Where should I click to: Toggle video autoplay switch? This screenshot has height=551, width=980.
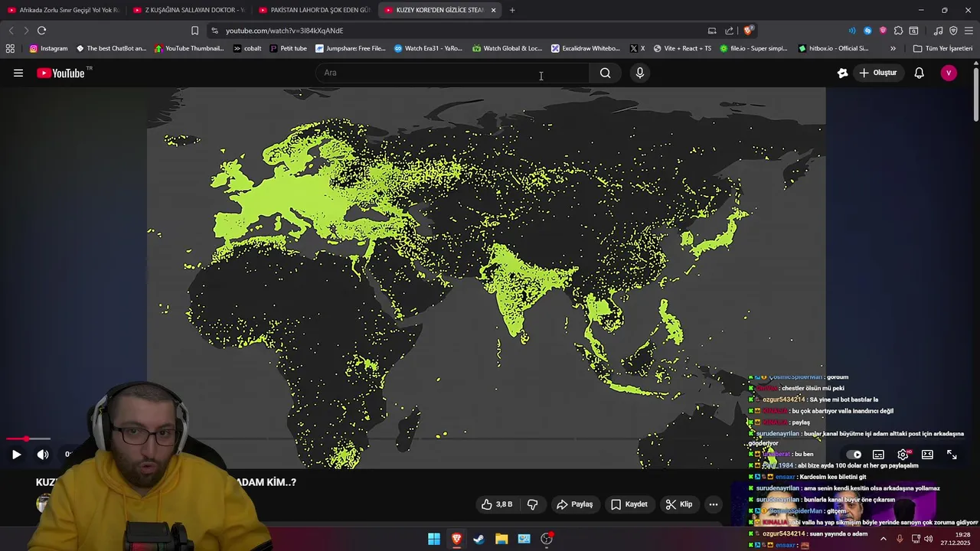854,455
